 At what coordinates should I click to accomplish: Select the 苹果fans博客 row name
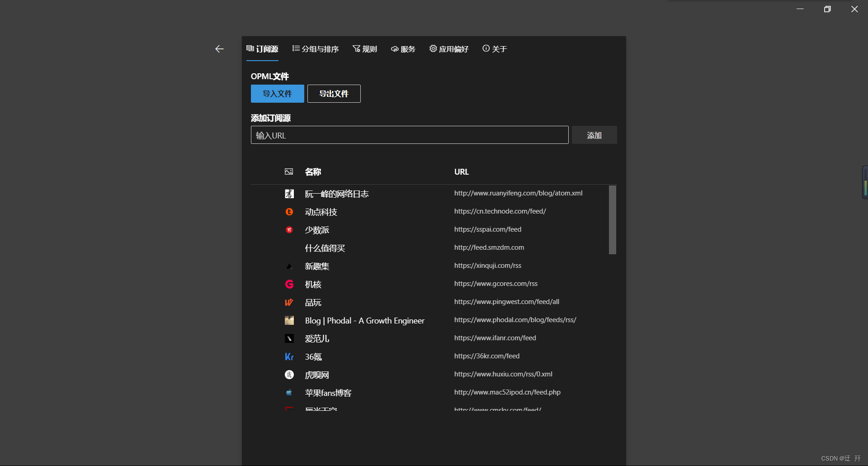pos(328,393)
